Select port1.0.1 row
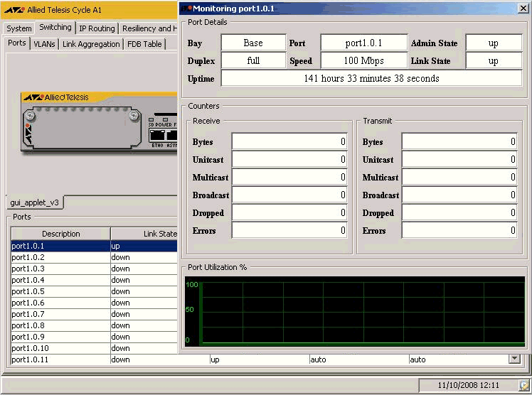The height and width of the screenshot is (395, 532). pyautogui.click(x=94, y=246)
